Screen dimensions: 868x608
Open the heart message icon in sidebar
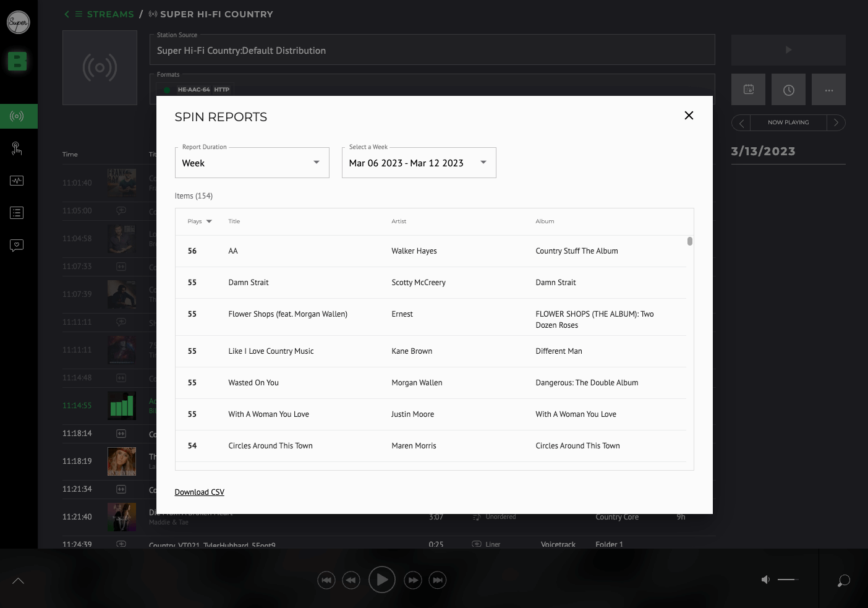(x=17, y=246)
